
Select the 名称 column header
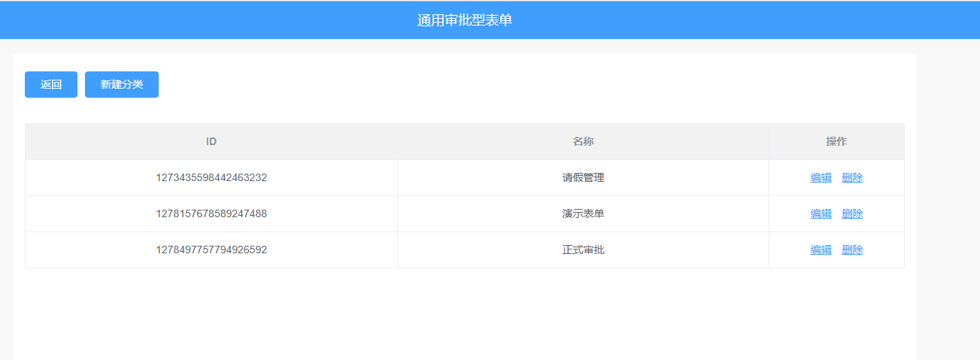(x=583, y=142)
